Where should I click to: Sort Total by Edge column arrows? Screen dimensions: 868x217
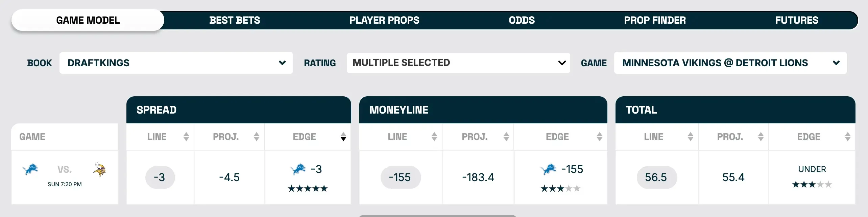(x=848, y=137)
